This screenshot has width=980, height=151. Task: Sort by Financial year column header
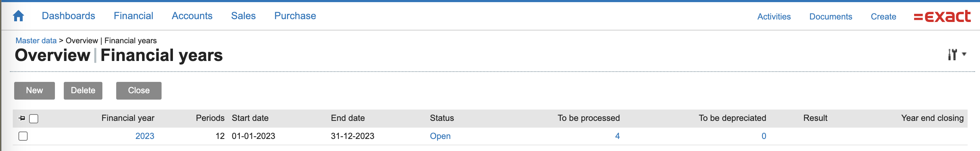point(128,118)
